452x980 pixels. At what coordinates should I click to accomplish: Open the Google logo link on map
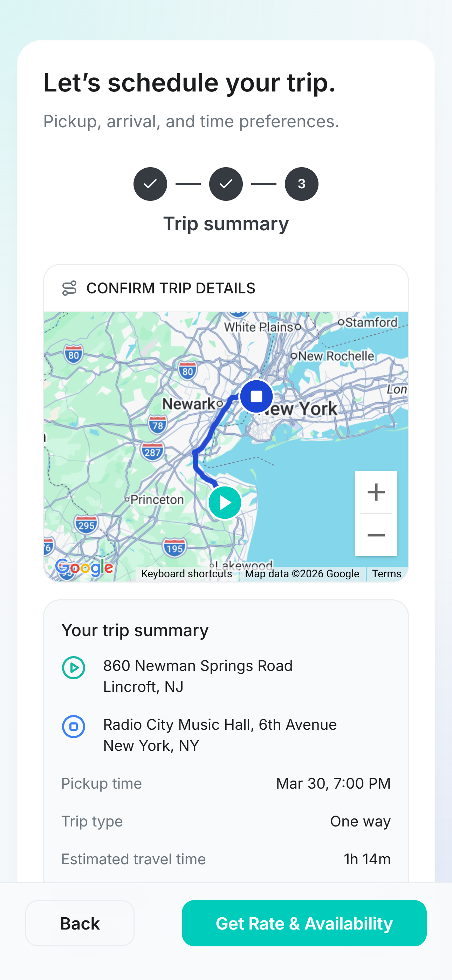(x=84, y=568)
